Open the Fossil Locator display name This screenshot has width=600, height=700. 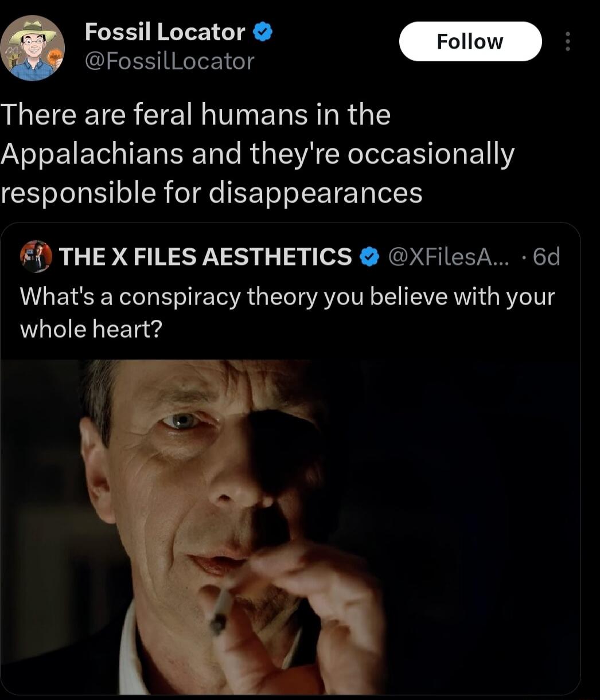coord(165,32)
